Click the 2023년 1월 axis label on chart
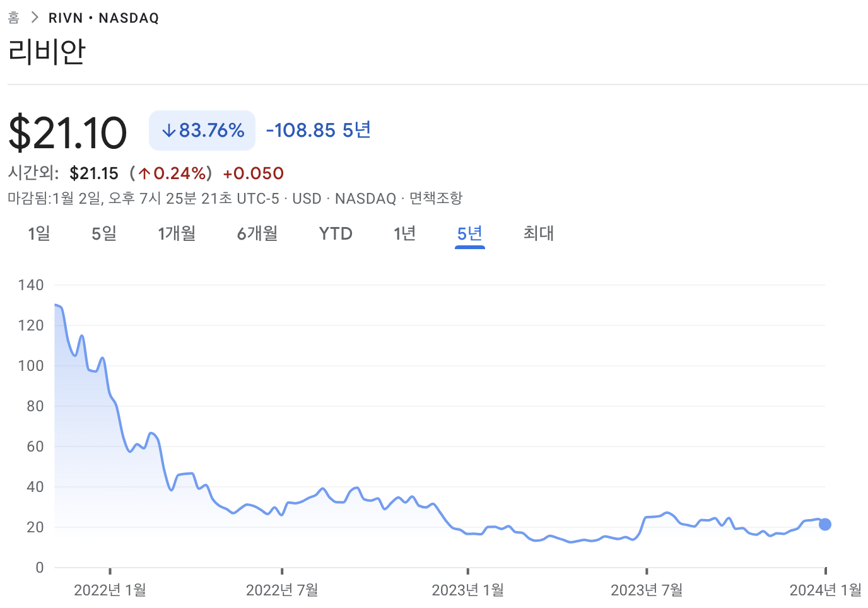Image resolution: width=868 pixels, height=608 pixels. [x=467, y=590]
